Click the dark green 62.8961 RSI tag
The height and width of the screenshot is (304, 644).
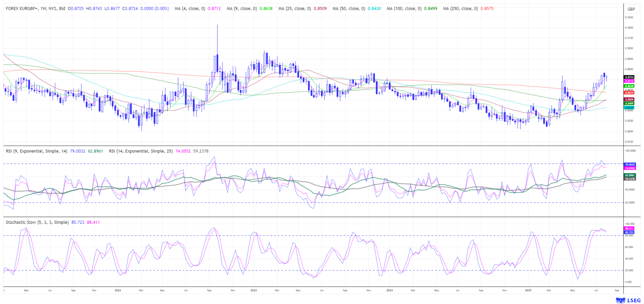tap(630, 175)
